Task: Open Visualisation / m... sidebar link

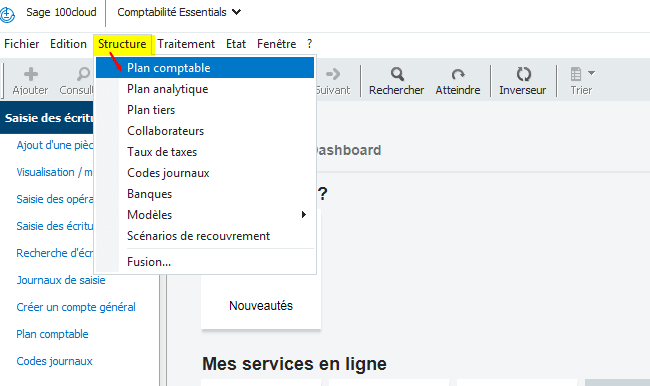Action: coord(55,172)
